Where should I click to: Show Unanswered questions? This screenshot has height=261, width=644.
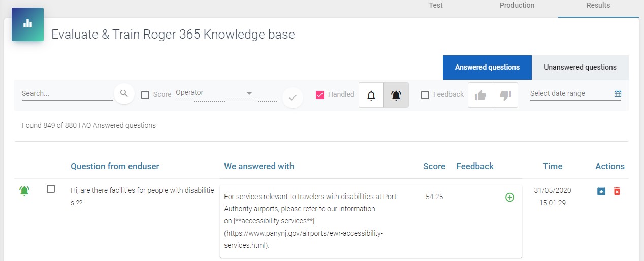pyautogui.click(x=580, y=67)
